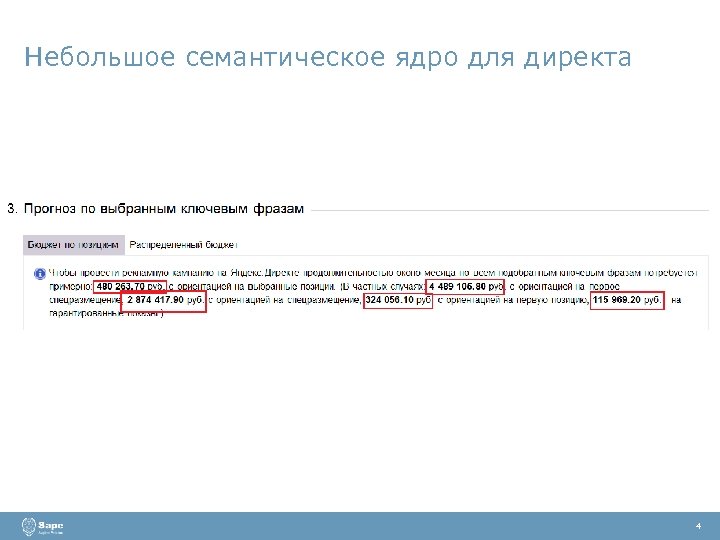Select the amount '4 489 106.80 руб.'
Viewport: 720px width, 540px height.
pos(465,287)
